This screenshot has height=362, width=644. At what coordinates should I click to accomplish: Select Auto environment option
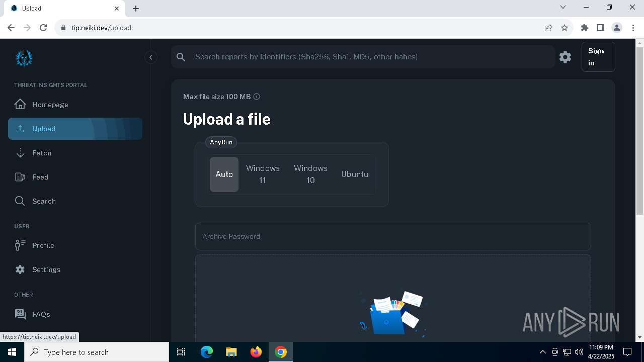point(224,174)
